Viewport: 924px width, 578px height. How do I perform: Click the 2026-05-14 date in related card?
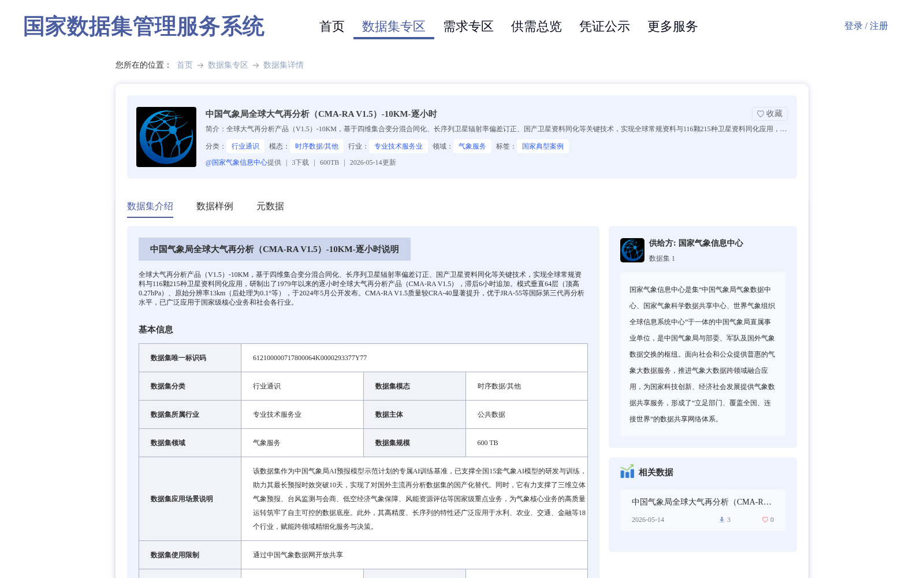pyautogui.click(x=648, y=520)
